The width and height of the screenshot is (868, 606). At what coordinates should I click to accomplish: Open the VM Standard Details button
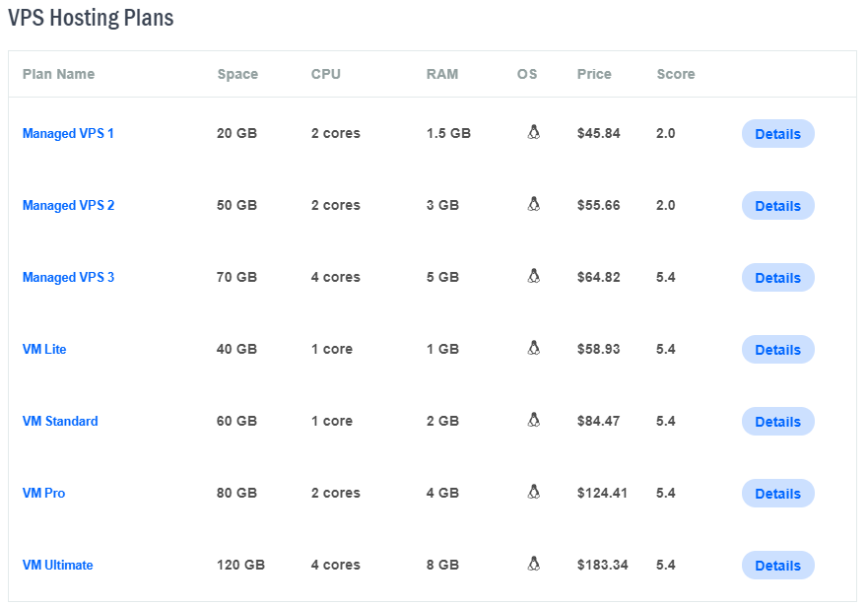pos(777,421)
